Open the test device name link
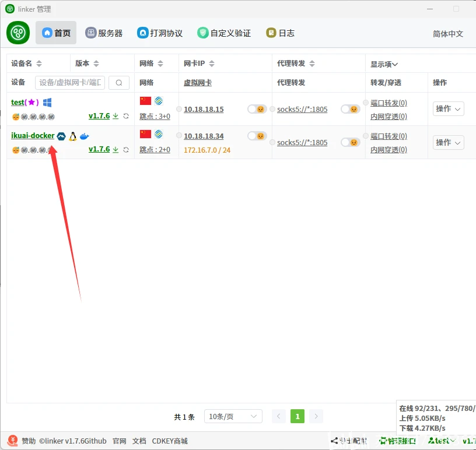This screenshot has width=476, height=450. [17, 102]
